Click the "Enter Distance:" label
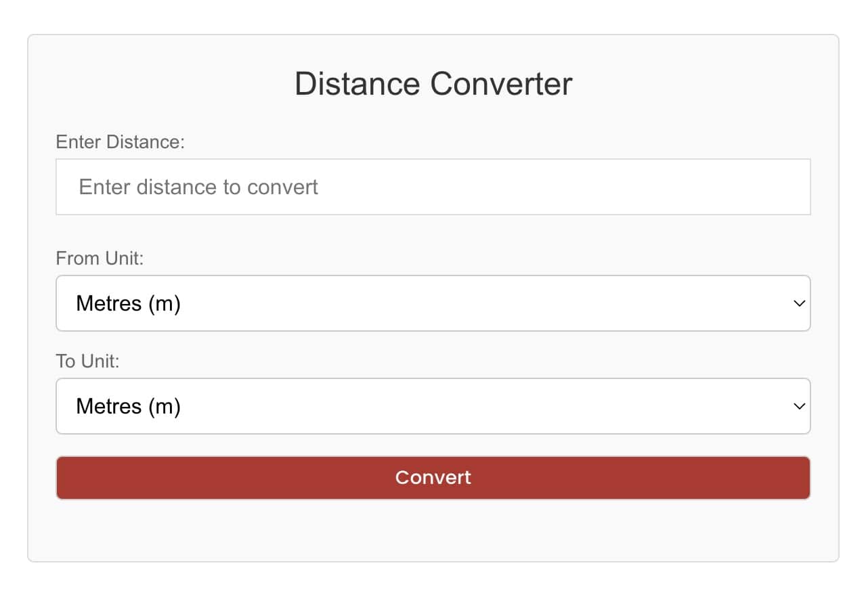868x597 pixels. point(120,142)
